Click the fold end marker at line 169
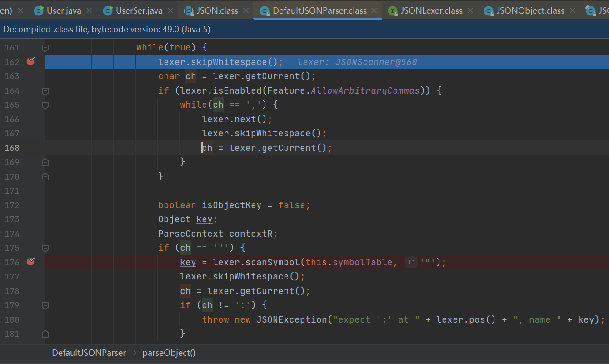Image resolution: width=609 pixels, height=364 pixels. pyautogui.click(x=45, y=162)
